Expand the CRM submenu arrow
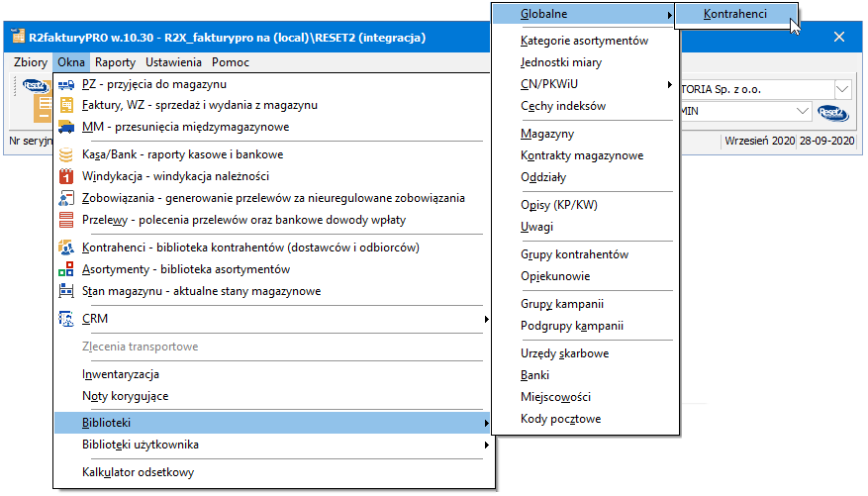868x496 pixels. coord(486,320)
